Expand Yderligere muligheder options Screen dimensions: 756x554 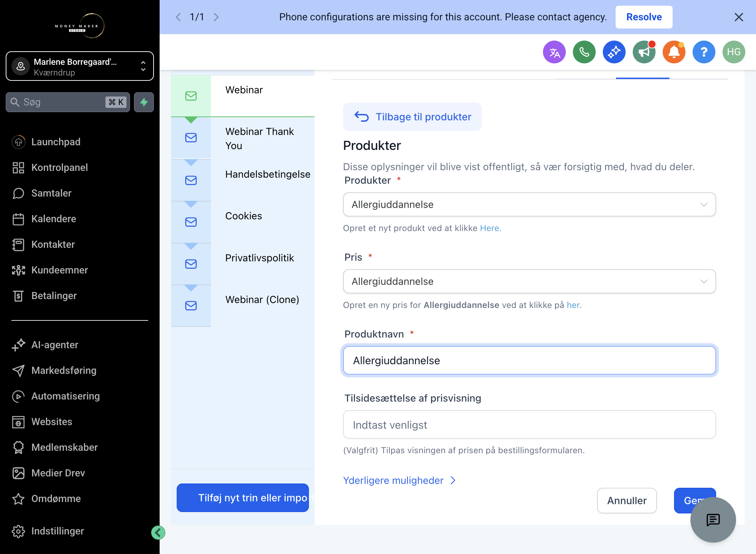[x=399, y=480]
